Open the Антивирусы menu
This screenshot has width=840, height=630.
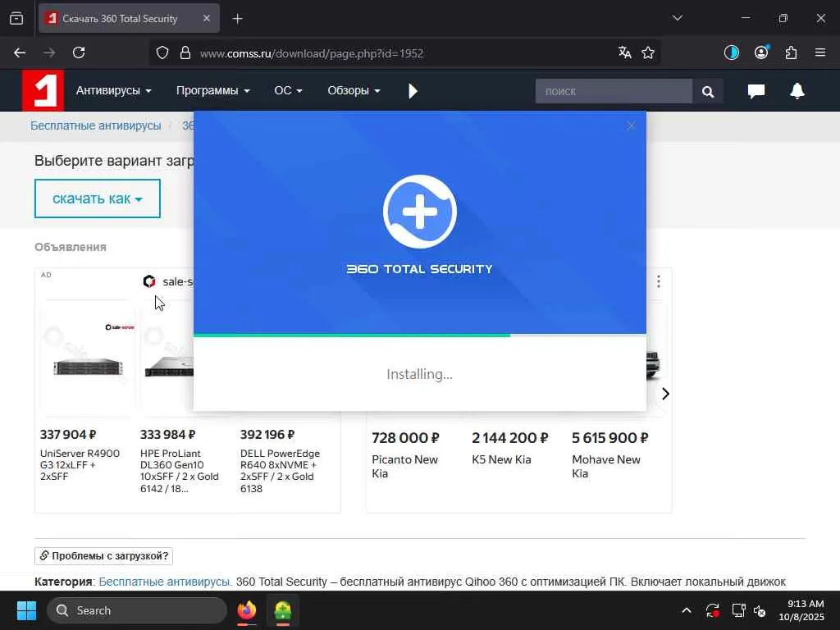pos(113,90)
